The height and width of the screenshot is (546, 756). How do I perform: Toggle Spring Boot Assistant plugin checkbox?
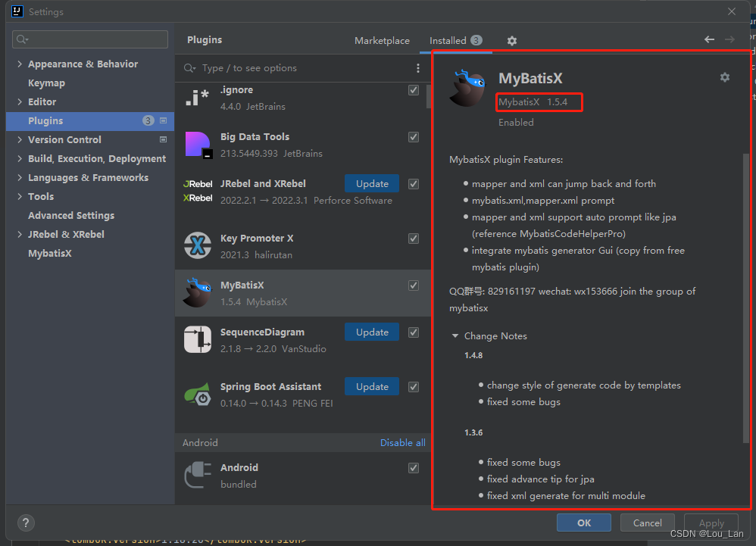click(413, 387)
